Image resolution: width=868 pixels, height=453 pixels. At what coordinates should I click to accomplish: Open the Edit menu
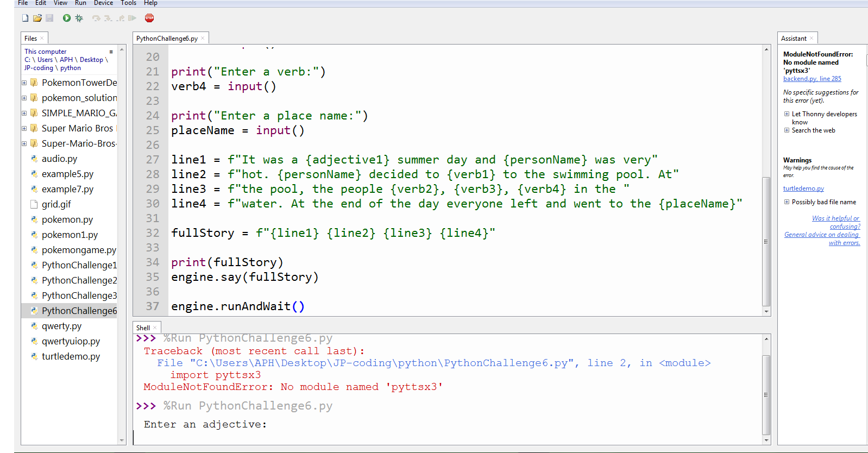(41, 3)
